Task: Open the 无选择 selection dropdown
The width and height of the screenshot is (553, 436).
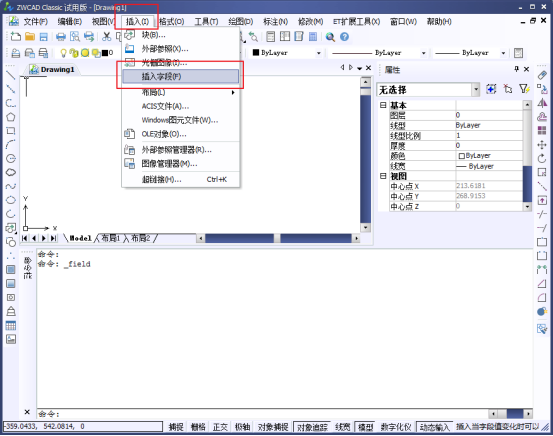Action: pyautogui.click(x=428, y=90)
